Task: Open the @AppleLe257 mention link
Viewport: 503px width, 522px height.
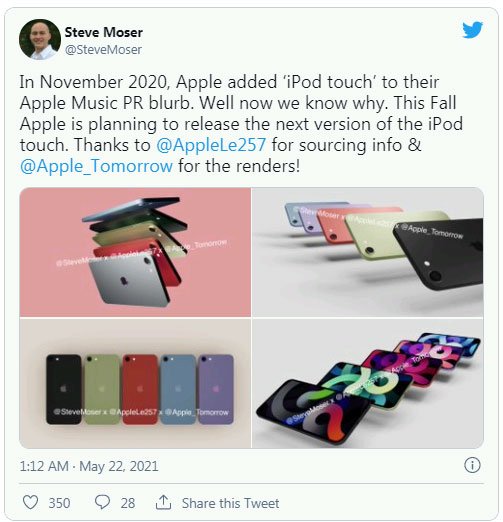Action: (211, 145)
